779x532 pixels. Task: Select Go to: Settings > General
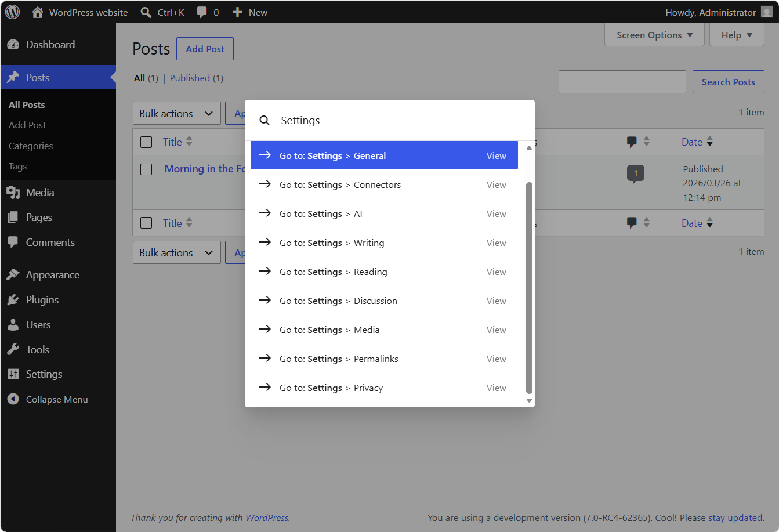[x=384, y=155]
